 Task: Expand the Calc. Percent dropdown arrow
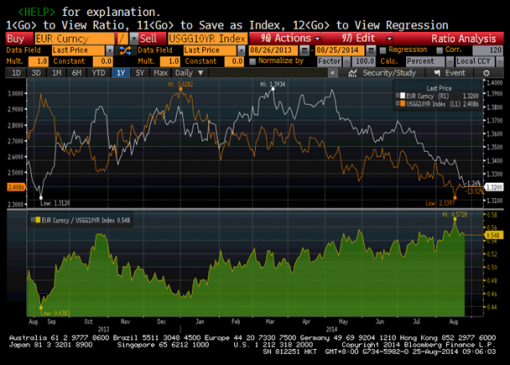click(450, 62)
